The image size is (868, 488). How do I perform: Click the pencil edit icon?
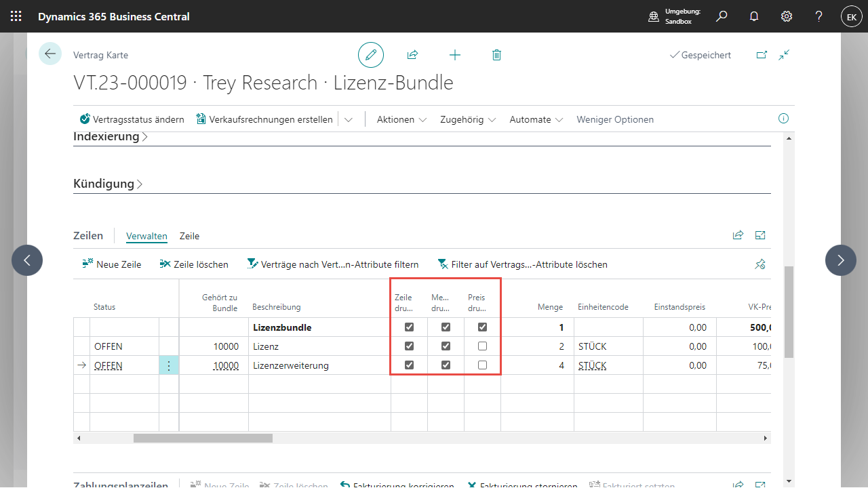tap(371, 55)
